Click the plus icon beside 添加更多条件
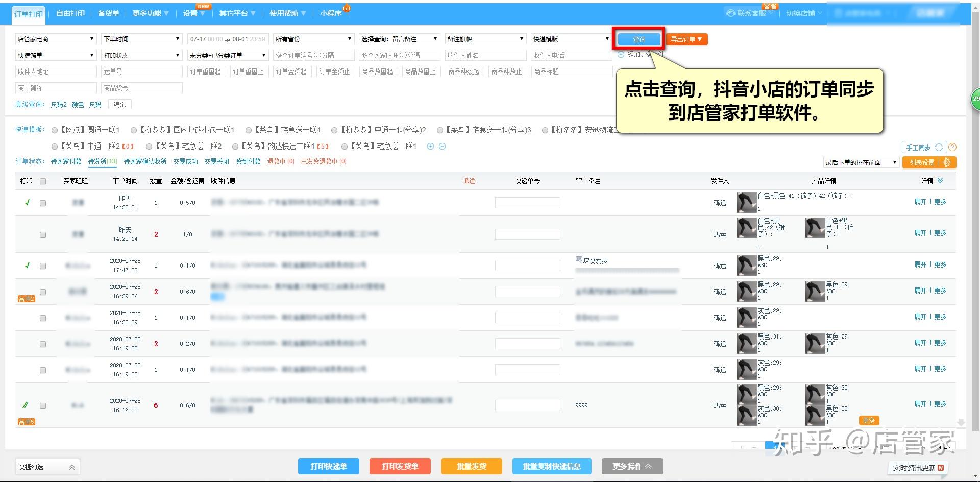Image resolution: width=980 pixels, height=482 pixels. (x=621, y=55)
